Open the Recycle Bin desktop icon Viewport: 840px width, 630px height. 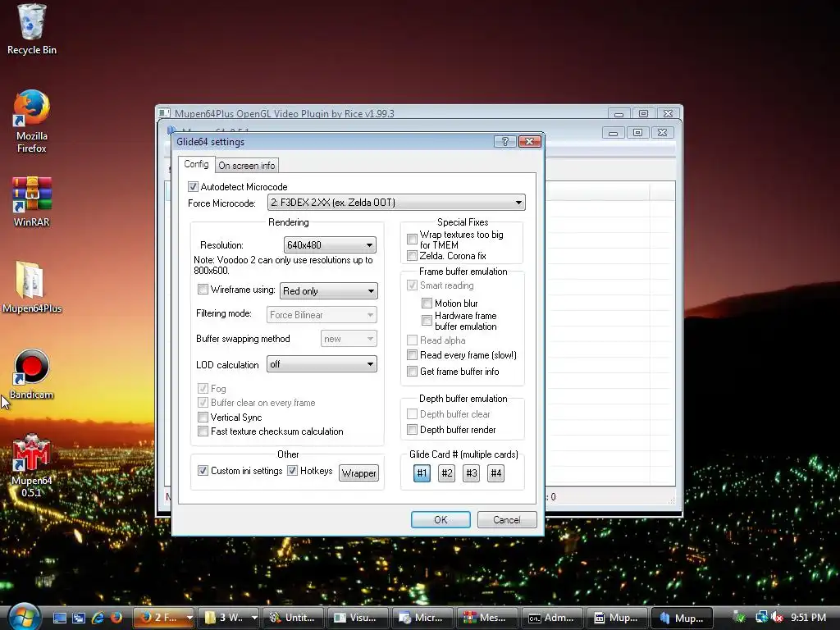tap(31, 30)
